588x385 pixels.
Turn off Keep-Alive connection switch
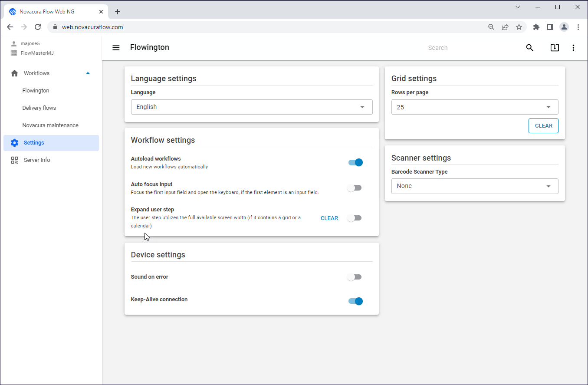[355, 301]
